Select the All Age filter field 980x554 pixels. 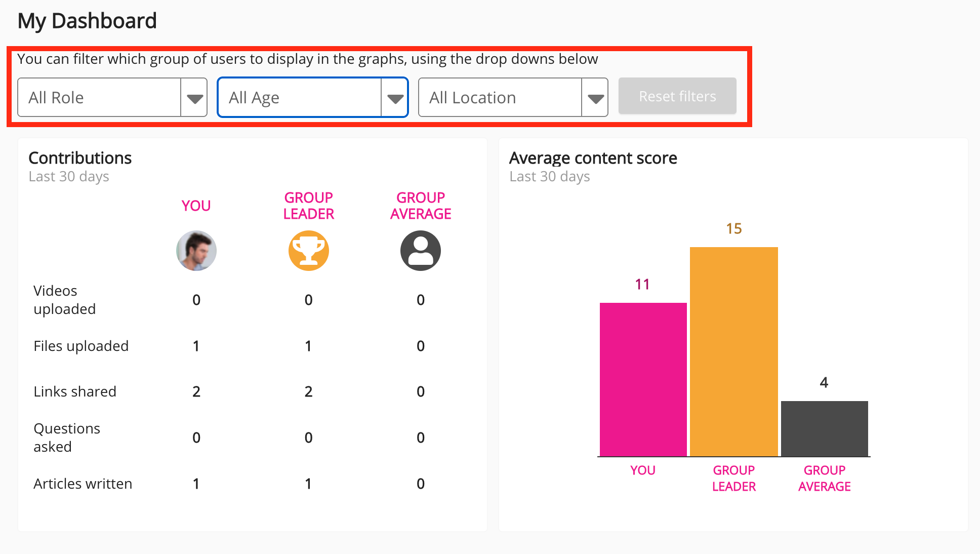[x=300, y=98]
